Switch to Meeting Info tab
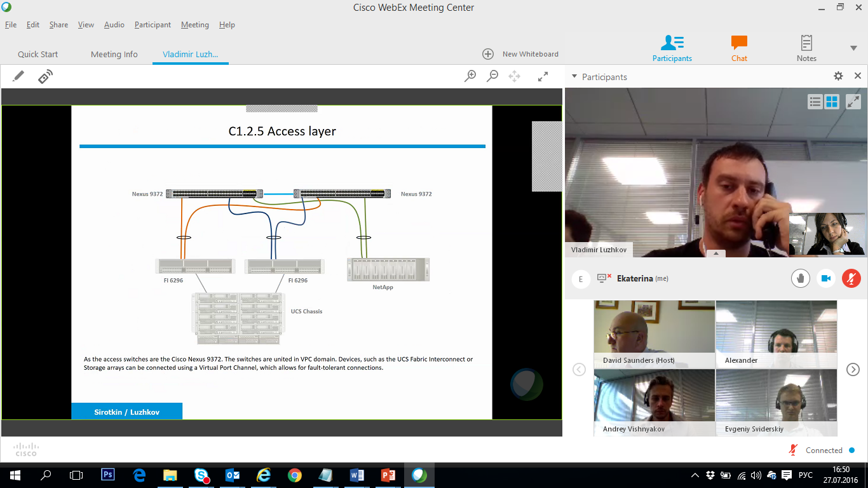 point(114,54)
